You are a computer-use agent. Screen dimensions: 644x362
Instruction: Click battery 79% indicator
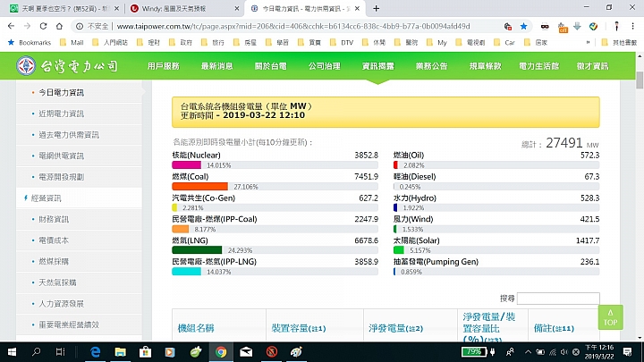pos(473,352)
